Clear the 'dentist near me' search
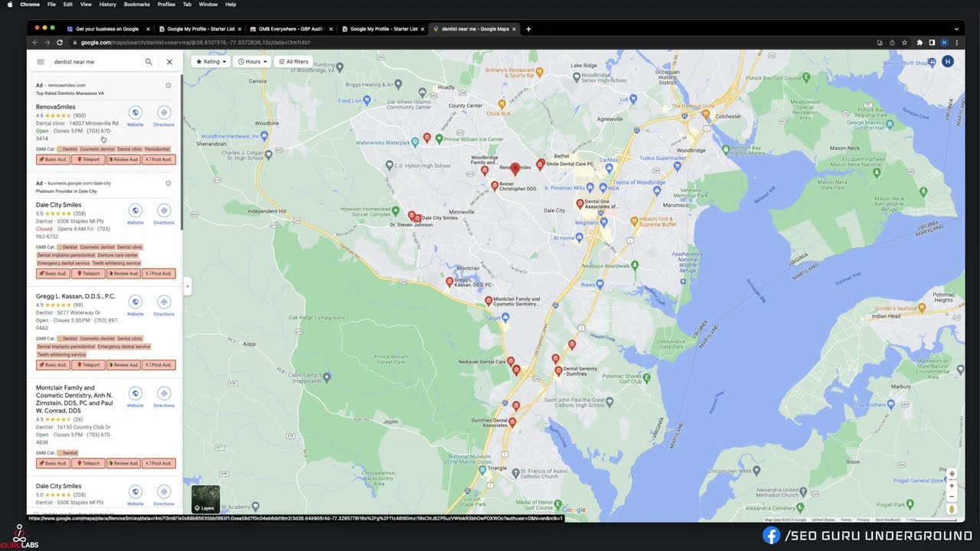The image size is (980, 551). (169, 62)
